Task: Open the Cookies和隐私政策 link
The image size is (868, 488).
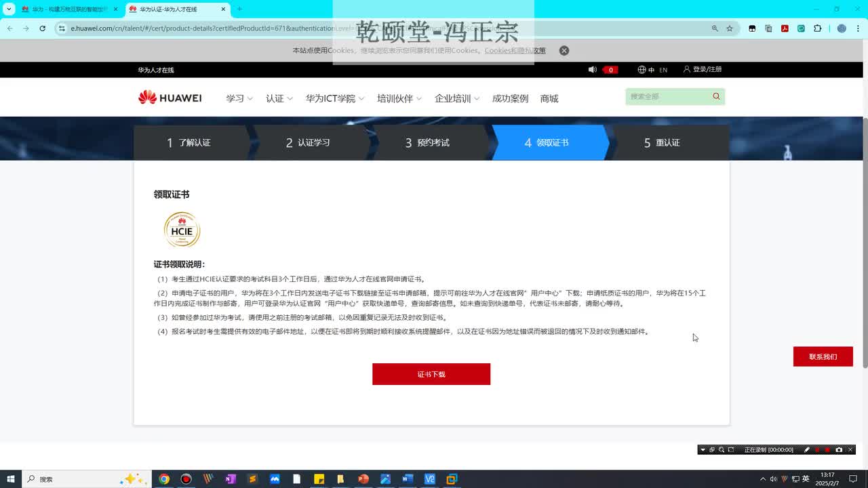Action: [515, 51]
